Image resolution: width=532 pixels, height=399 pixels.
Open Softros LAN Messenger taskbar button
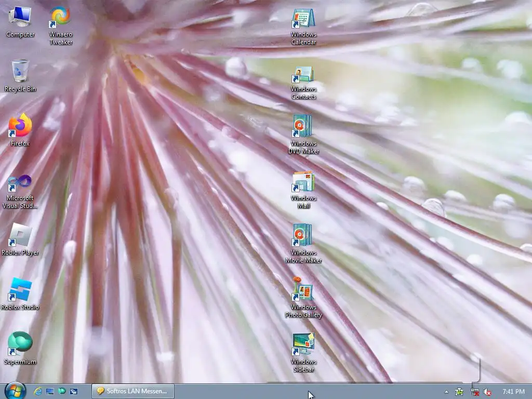(x=133, y=391)
